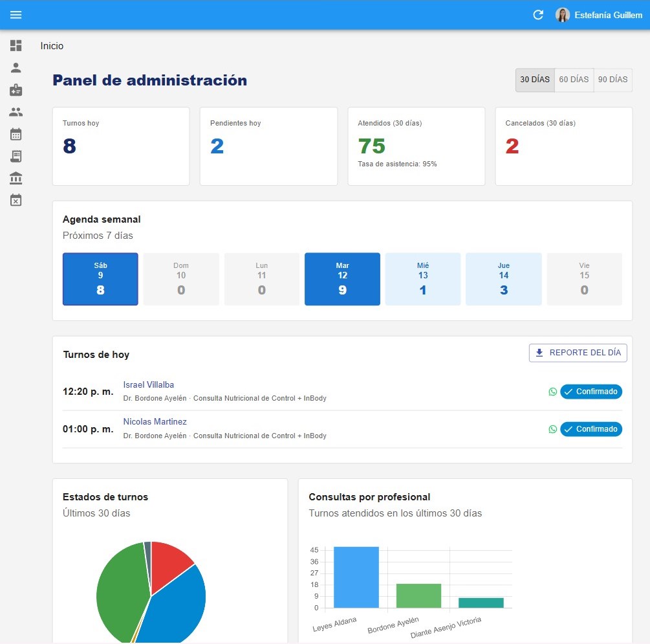Select the 30 DÍAS range toggle

tap(535, 80)
